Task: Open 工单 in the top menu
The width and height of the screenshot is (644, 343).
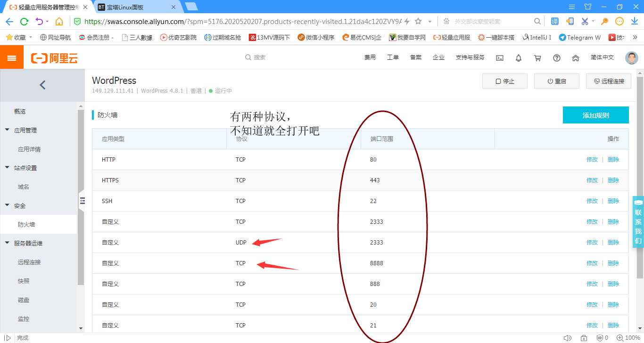Action: click(x=393, y=57)
